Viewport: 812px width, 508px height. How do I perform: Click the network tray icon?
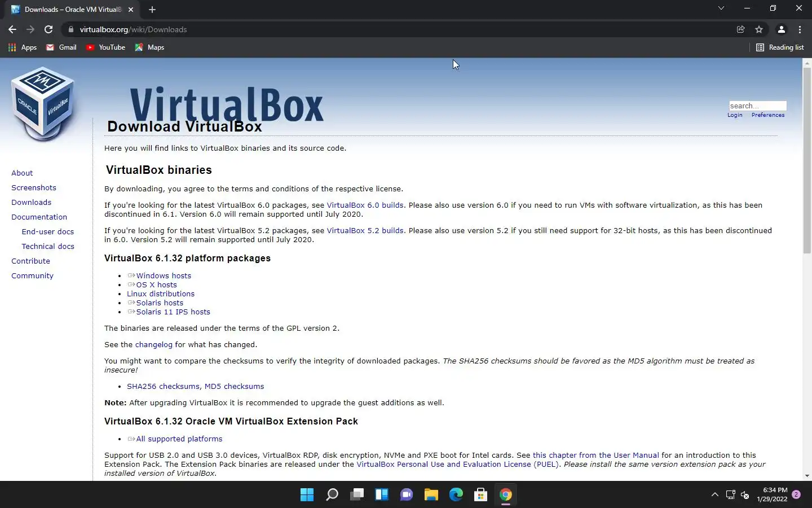731,495
